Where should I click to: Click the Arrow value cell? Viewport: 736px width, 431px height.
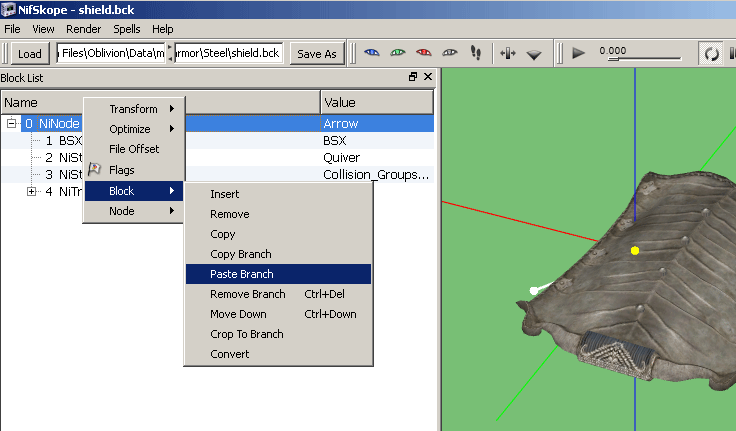point(377,123)
